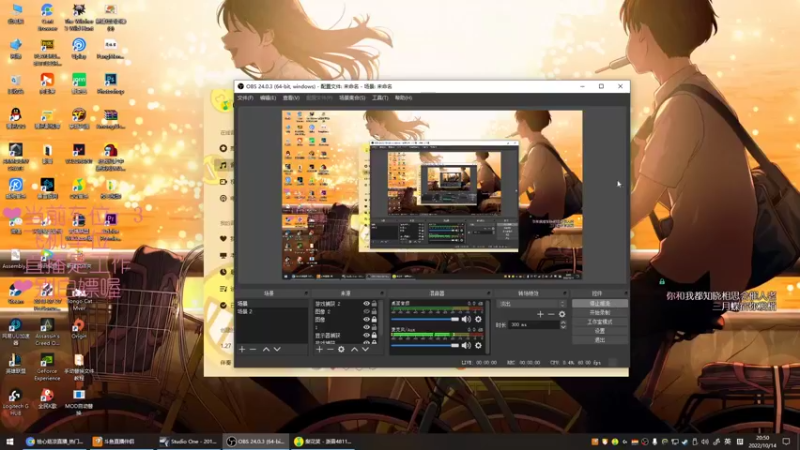Pop out the 来源 dock header icon
Image resolution: width=800 pixels, height=450 pixels.
pos(382,293)
